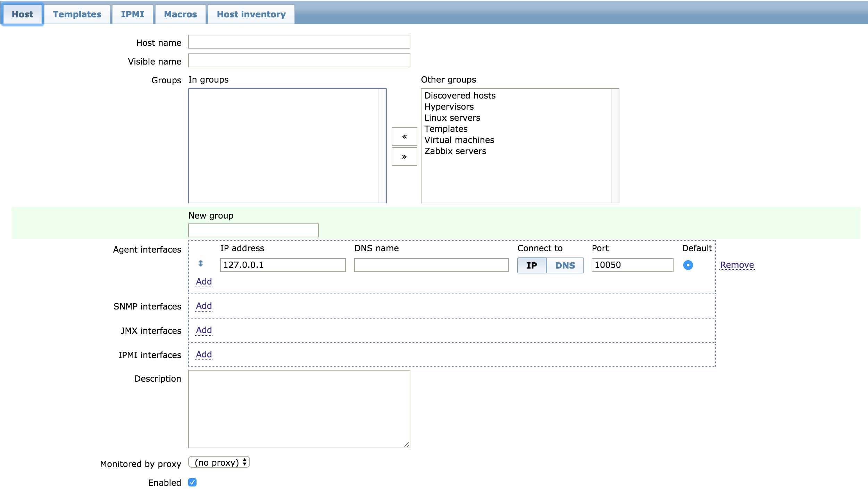Click the Other groups list scrollbar
This screenshot has width=868, height=492.
coord(615,146)
